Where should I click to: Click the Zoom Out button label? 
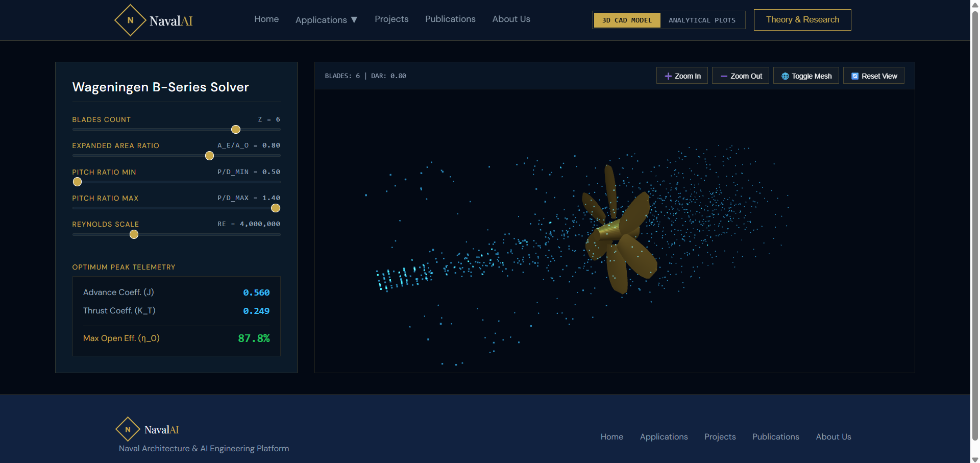pyautogui.click(x=746, y=76)
